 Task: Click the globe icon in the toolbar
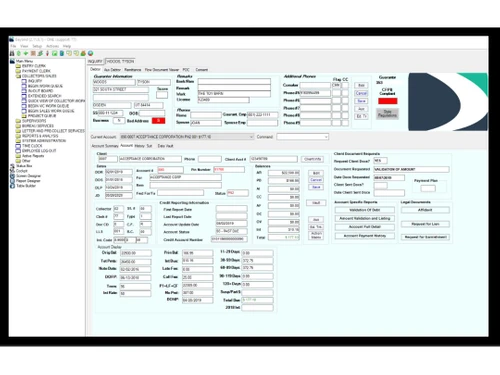90,53
